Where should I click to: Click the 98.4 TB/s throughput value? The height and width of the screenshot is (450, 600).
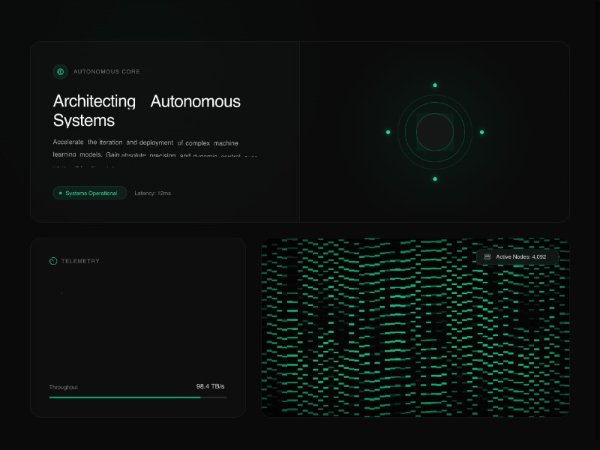click(210, 386)
